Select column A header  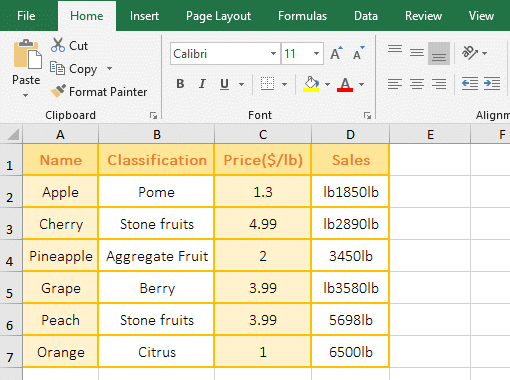tap(60, 135)
